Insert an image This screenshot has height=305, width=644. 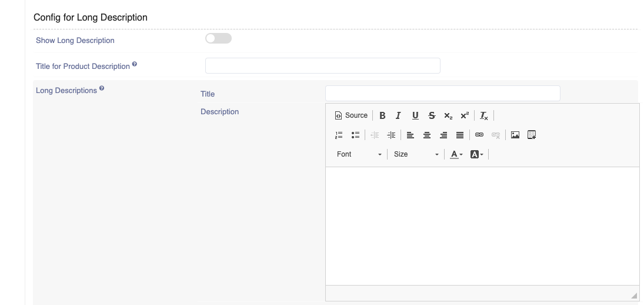click(x=515, y=135)
